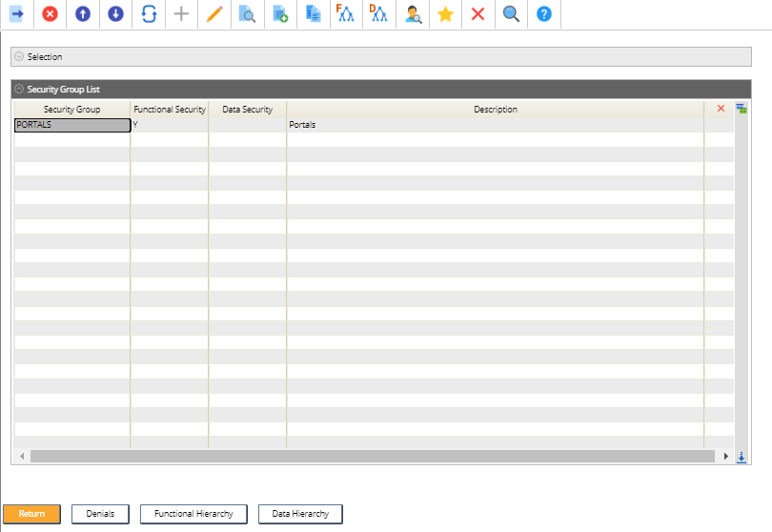772x532 pixels.
Task: Click the document with magnifier icon
Action: click(x=247, y=13)
